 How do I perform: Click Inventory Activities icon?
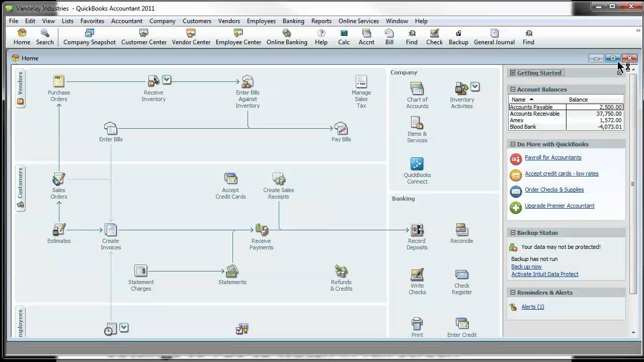click(461, 88)
